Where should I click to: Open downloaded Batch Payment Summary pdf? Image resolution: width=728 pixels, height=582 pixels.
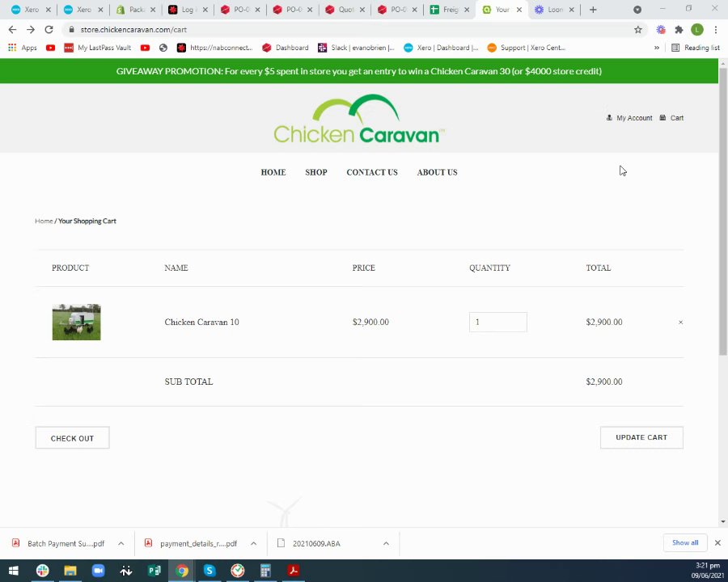[58, 543]
